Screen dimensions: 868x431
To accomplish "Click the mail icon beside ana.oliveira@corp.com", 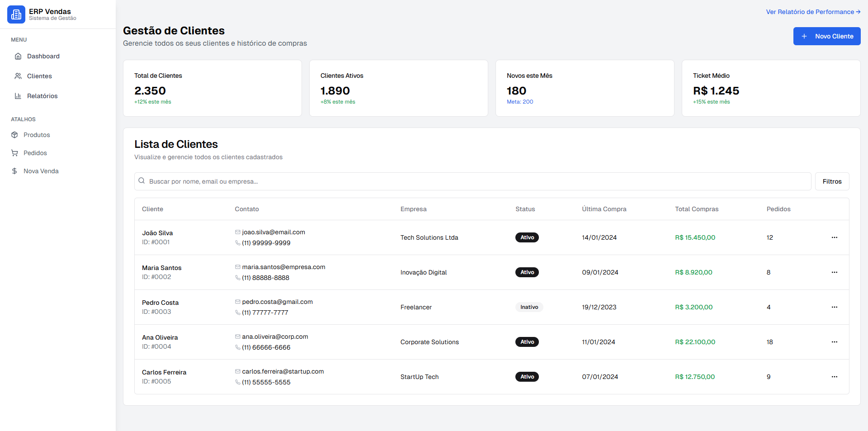I will [238, 336].
